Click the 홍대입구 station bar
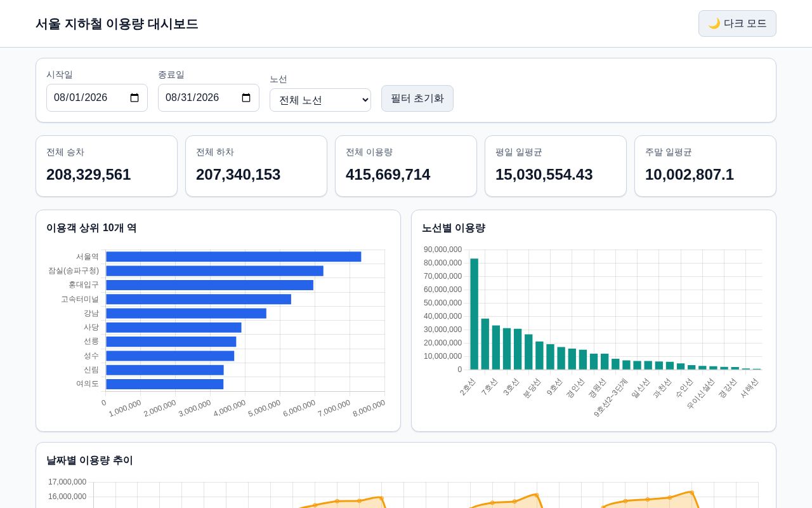 point(209,285)
